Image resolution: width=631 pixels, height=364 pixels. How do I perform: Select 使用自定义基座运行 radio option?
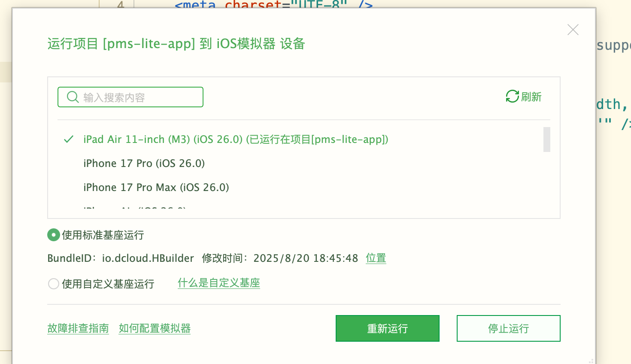click(x=53, y=284)
